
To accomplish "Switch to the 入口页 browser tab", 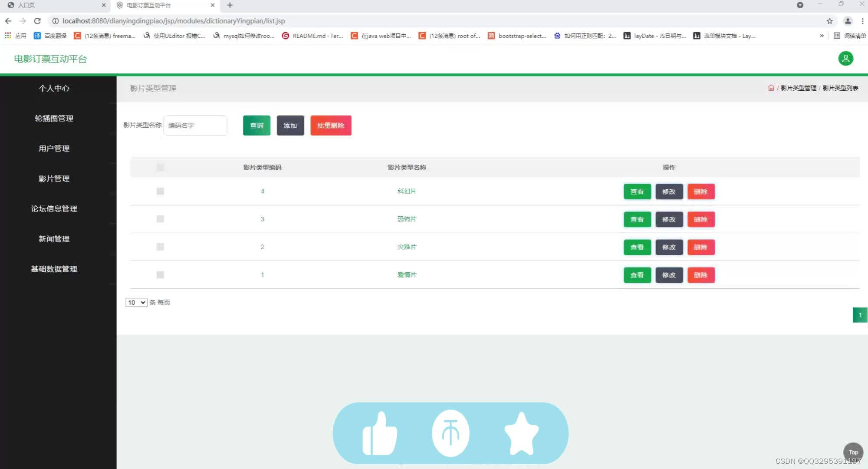I will (55, 5).
